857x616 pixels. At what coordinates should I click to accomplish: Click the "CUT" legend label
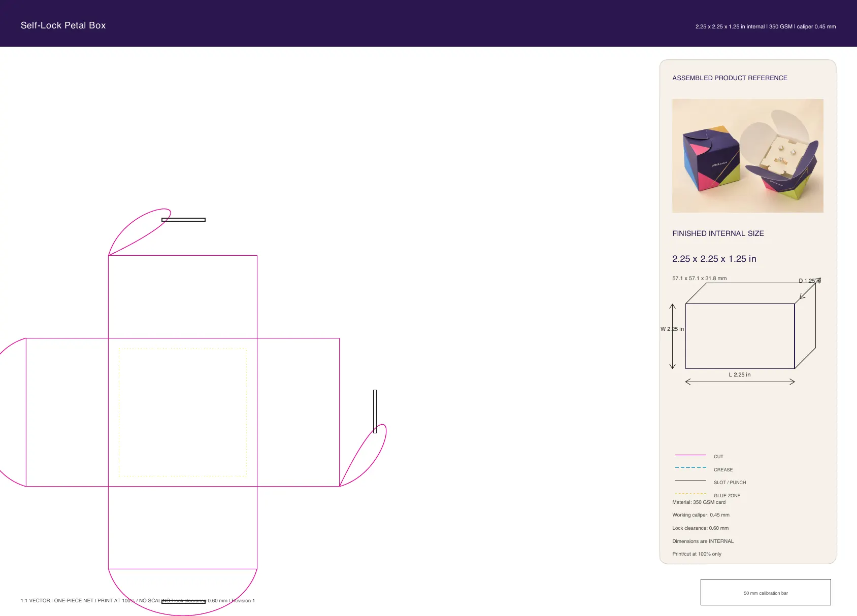[x=718, y=457]
